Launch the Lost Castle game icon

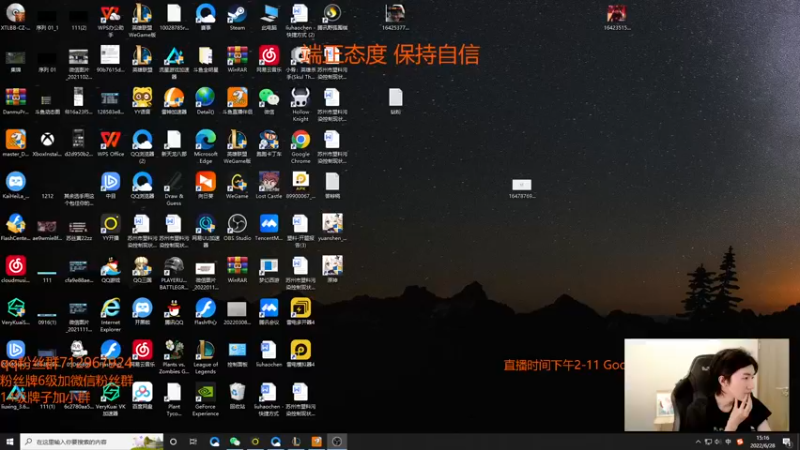[x=269, y=185]
